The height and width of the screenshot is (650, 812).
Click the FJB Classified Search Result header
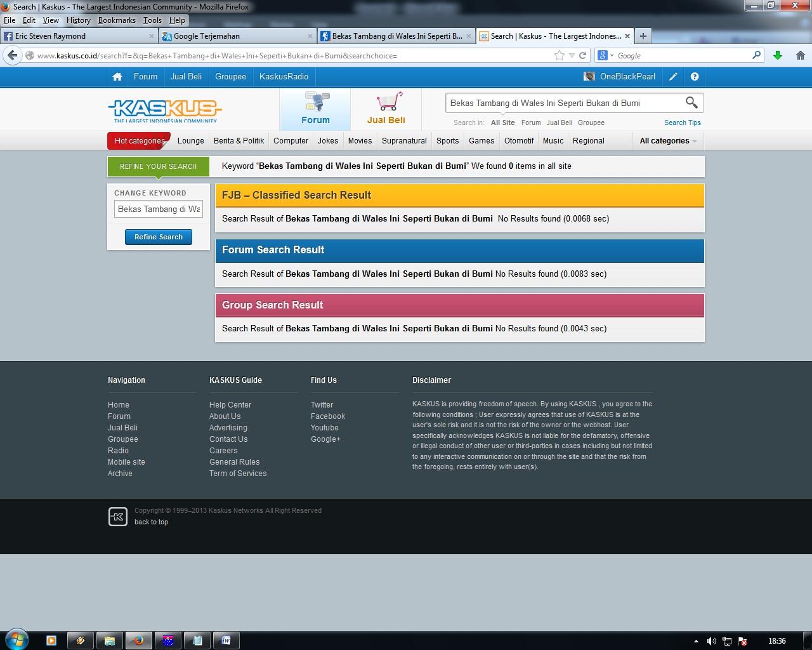point(460,196)
